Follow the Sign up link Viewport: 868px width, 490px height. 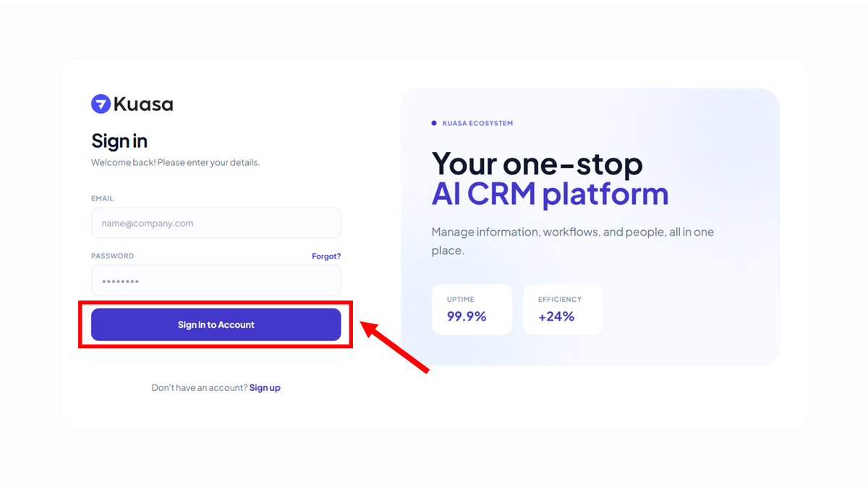[x=265, y=388]
